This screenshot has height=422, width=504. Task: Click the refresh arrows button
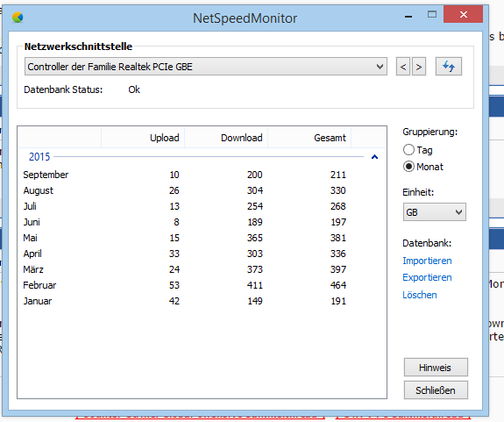point(449,67)
